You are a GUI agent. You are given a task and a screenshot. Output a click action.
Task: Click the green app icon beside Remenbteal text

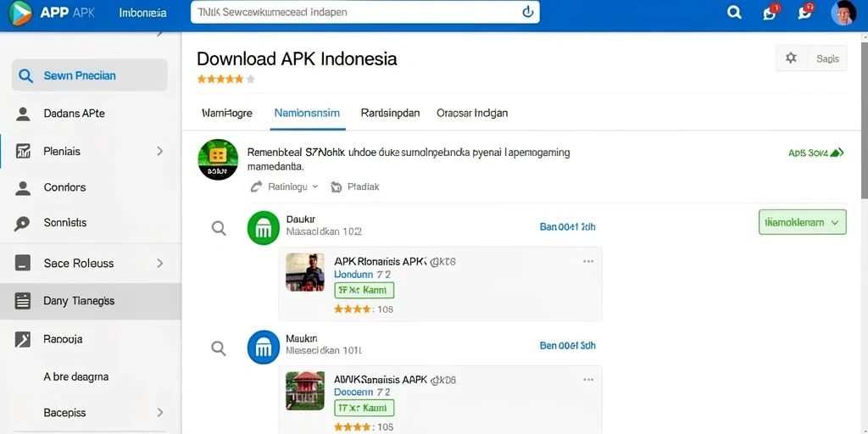[x=218, y=159]
